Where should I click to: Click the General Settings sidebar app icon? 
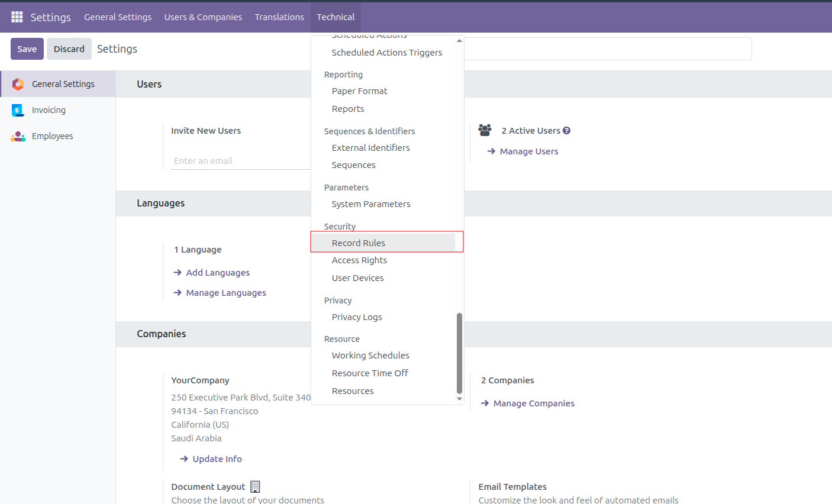18,84
